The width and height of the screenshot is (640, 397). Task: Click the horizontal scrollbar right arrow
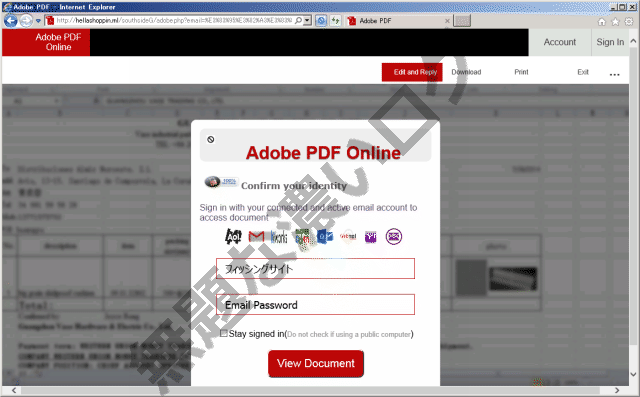click(x=617, y=390)
